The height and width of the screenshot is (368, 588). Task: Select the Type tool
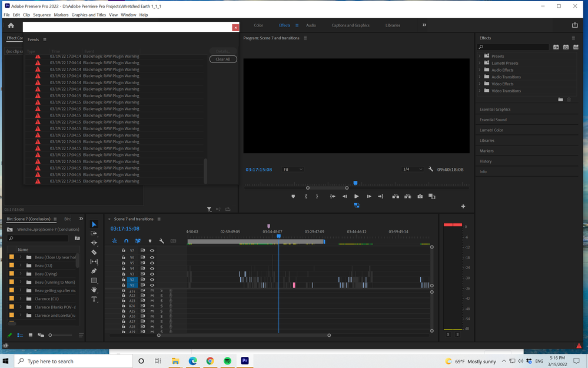click(94, 299)
